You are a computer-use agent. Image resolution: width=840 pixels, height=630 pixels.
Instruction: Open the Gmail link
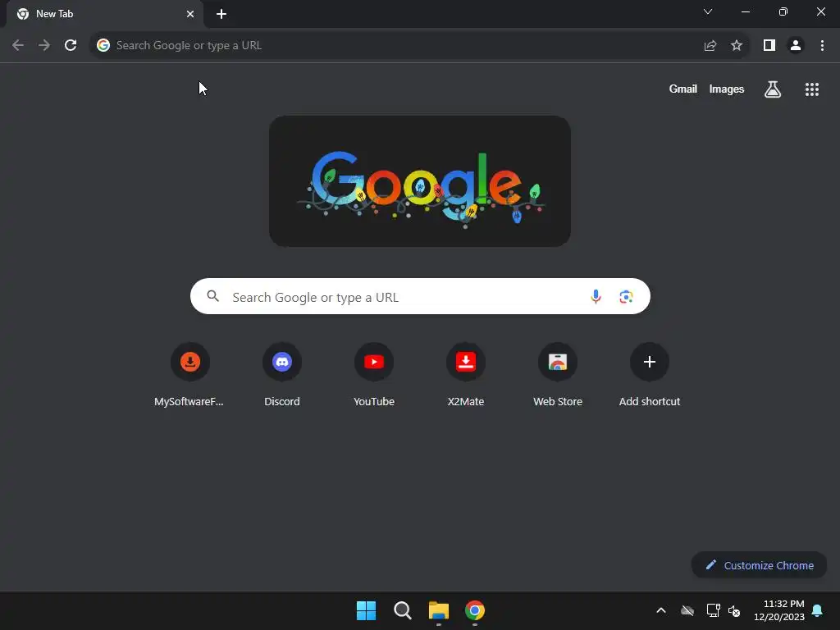pyautogui.click(x=683, y=89)
